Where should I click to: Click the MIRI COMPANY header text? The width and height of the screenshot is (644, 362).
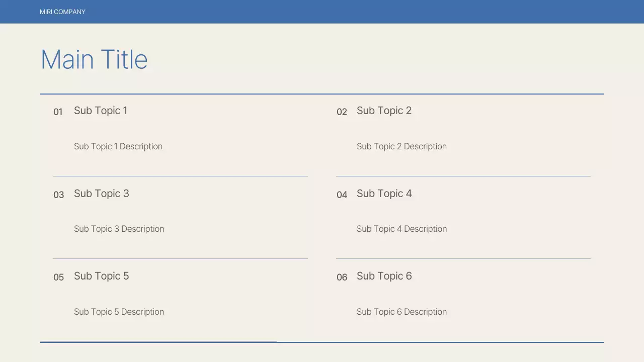click(62, 12)
